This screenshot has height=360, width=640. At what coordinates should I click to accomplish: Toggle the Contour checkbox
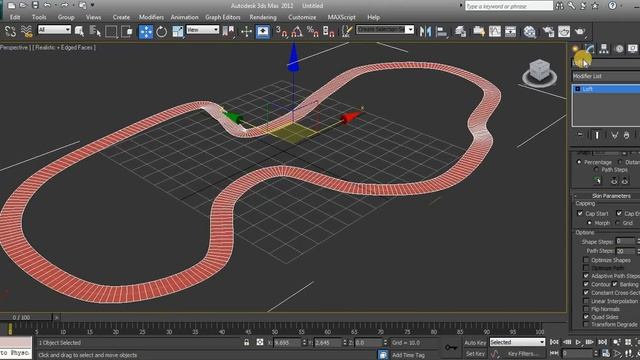[586, 284]
